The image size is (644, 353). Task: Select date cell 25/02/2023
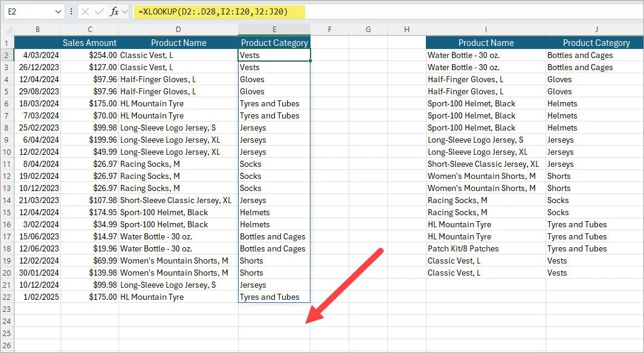pos(37,128)
